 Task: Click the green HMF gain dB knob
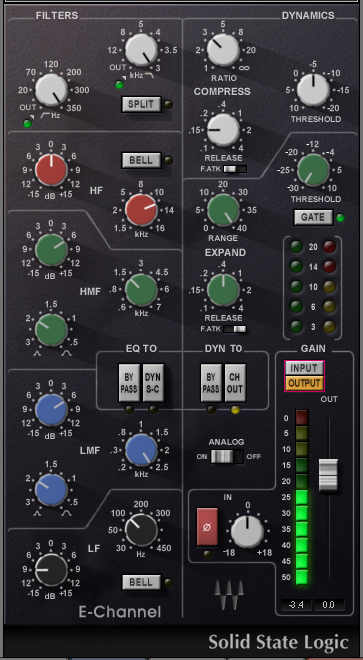[x=51, y=250]
